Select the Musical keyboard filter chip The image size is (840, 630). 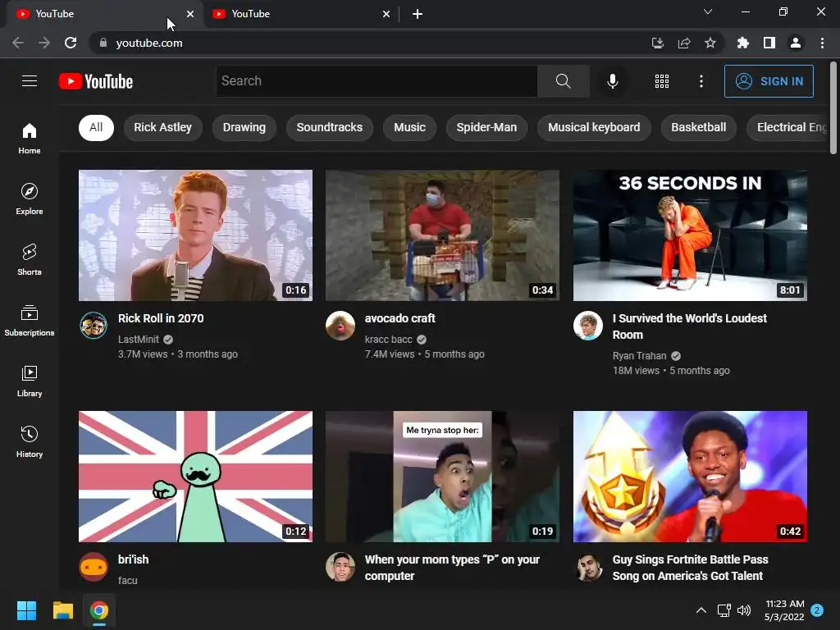coord(594,127)
